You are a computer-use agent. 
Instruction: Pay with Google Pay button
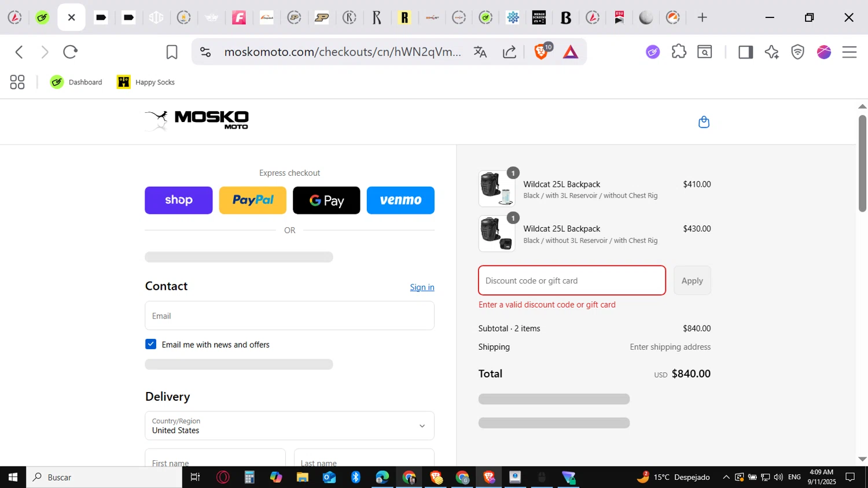(326, 200)
